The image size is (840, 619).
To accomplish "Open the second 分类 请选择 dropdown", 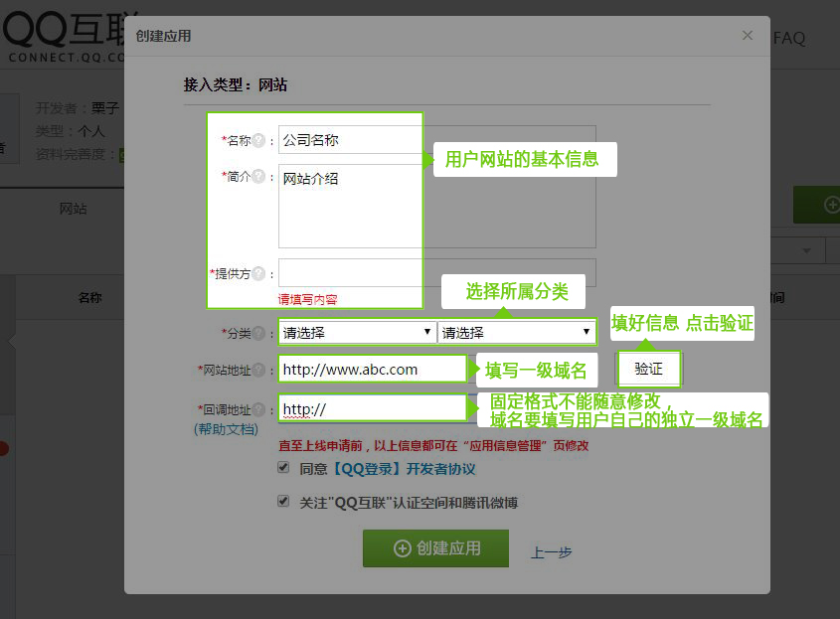I will point(517,333).
